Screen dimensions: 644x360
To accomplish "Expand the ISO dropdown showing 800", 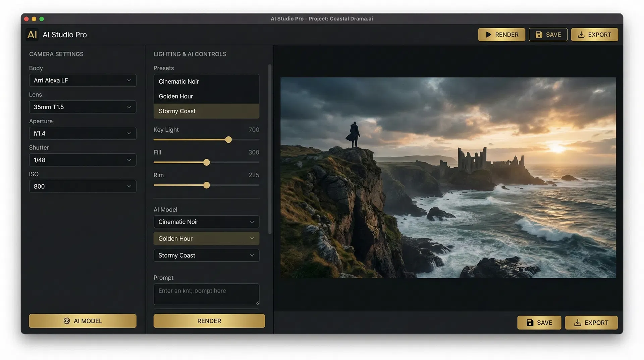I will pos(83,186).
